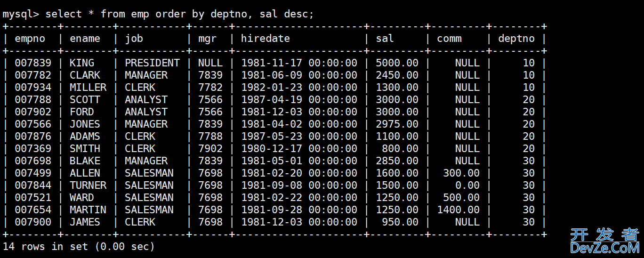The width and height of the screenshot is (644, 258).
Task: Click commission value 500.00
Action: 461,197
